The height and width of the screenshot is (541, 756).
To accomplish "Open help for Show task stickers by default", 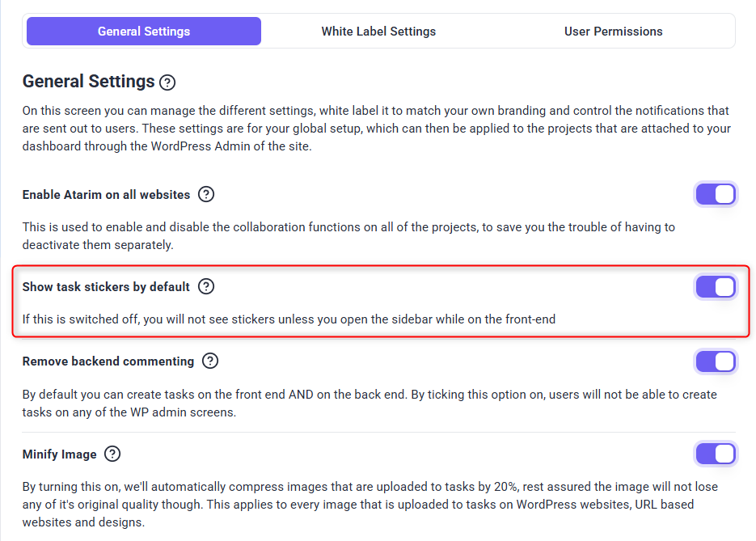I will click(206, 286).
